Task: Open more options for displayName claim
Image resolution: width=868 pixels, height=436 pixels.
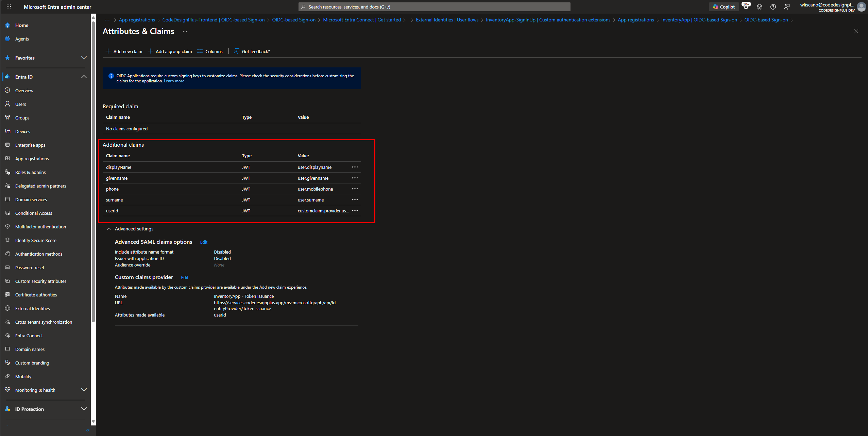Action: [x=355, y=167]
